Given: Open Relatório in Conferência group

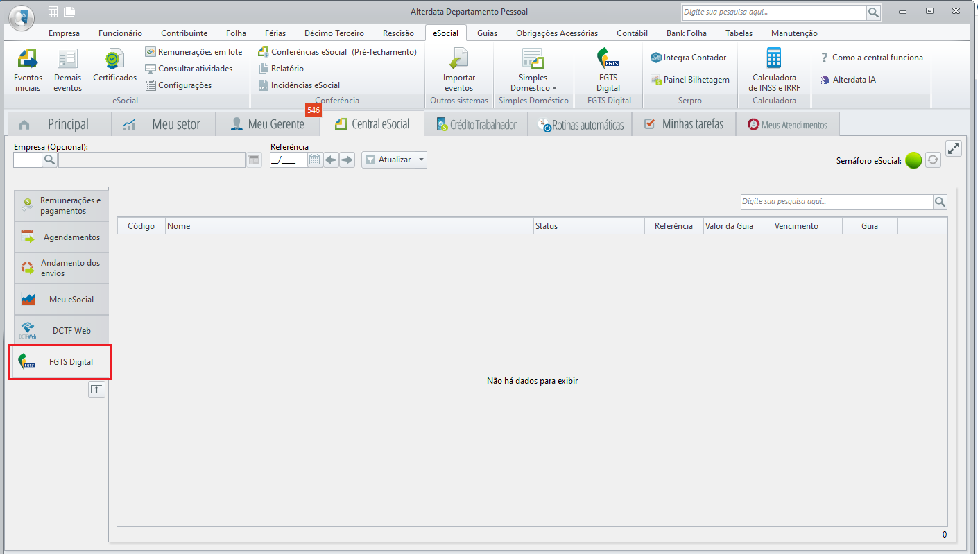Looking at the screenshot, I should pyautogui.click(x=281, y=69).
